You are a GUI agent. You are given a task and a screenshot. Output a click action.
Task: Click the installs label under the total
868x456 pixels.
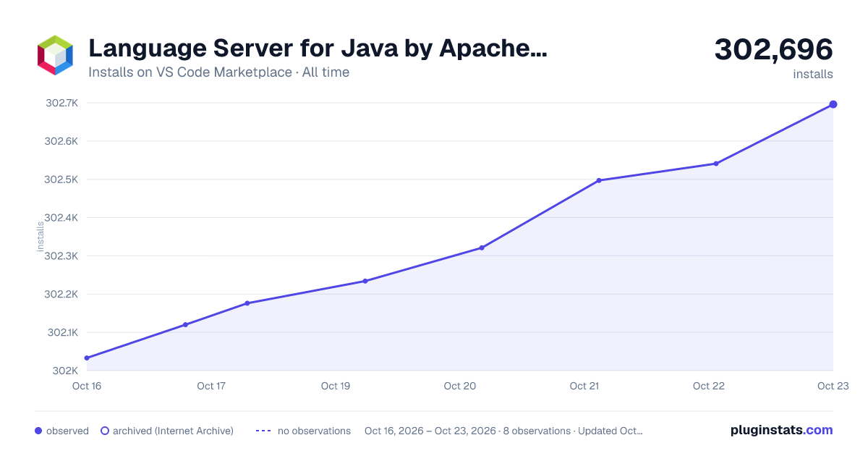point(813,74)
